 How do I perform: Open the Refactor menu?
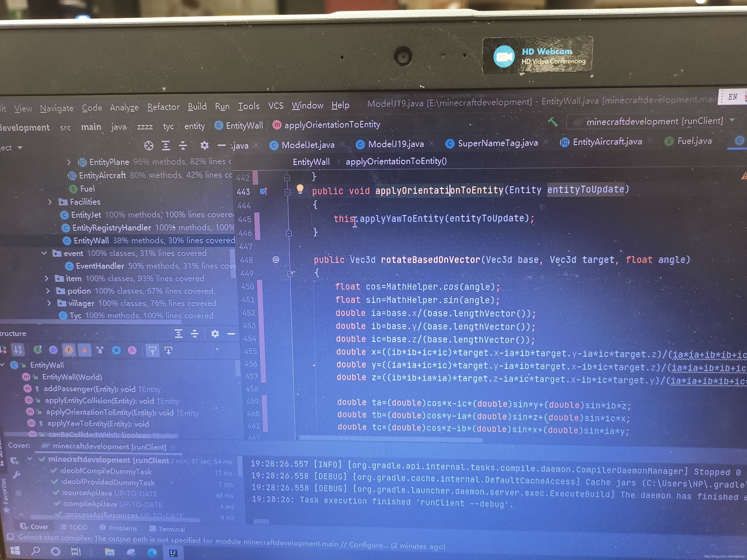(163, 107)
